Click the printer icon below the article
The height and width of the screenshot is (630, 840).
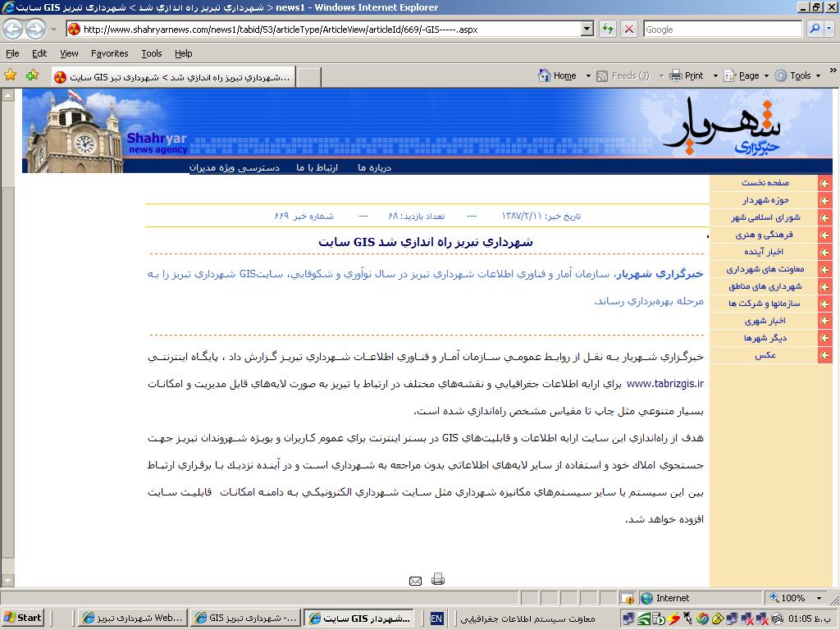[438, 579]
